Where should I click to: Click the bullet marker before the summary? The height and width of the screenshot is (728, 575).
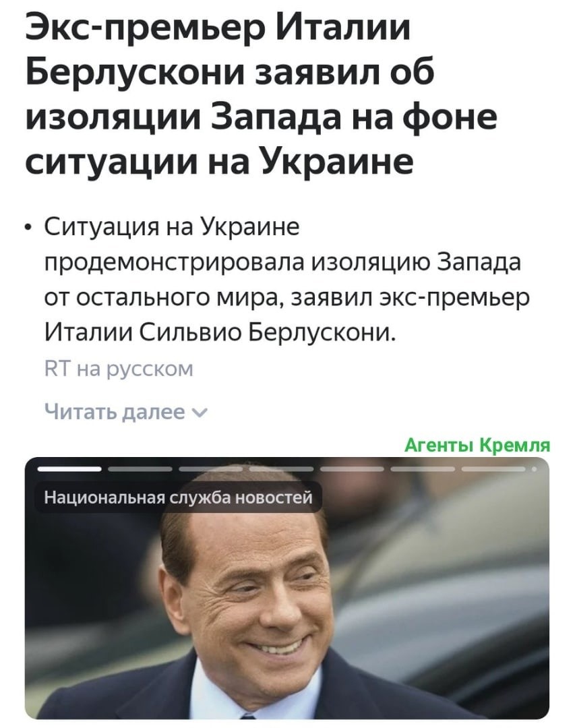(29, 229)
